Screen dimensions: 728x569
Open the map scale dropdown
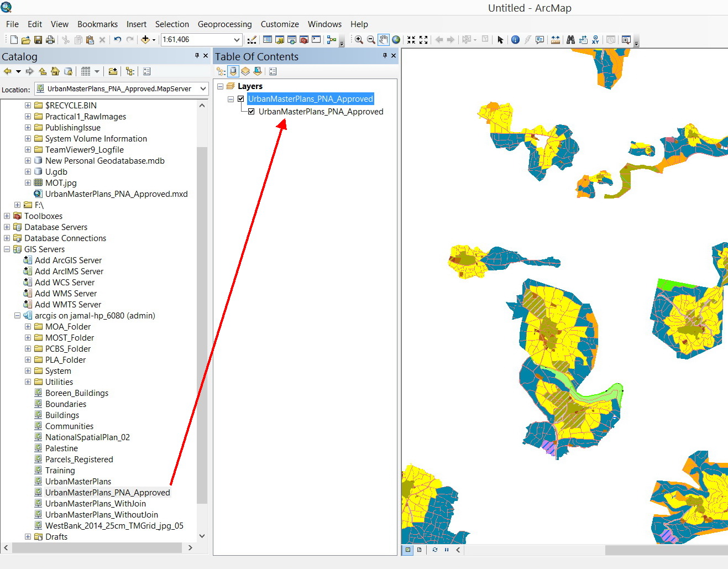[237, 40]
